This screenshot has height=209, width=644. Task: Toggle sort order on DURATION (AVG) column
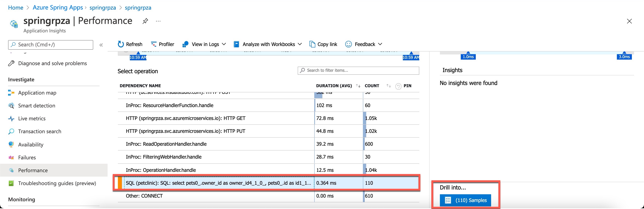[358, 86]
